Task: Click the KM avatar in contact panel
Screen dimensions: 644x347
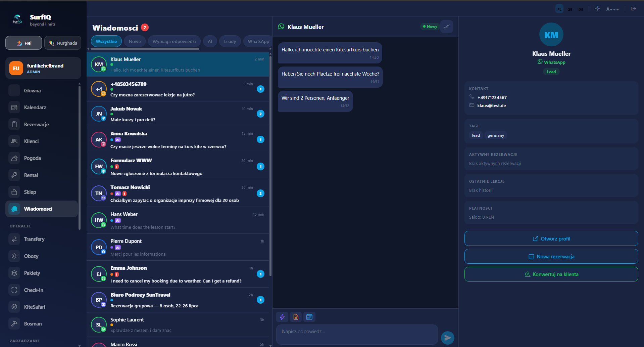Action: (551, 35)
